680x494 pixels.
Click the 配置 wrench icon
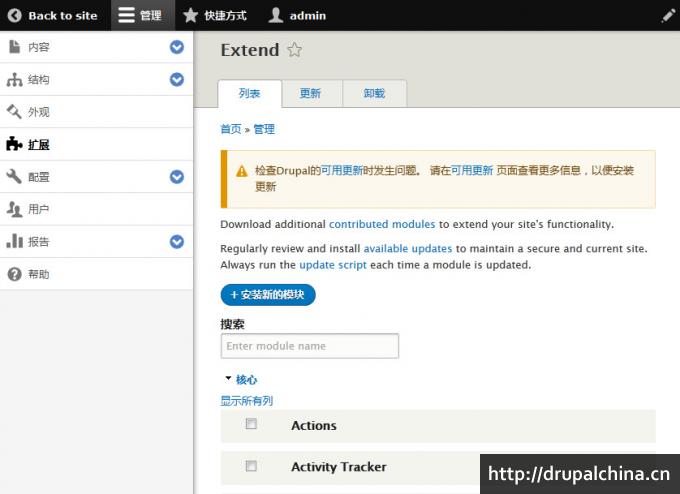[14, 177]
